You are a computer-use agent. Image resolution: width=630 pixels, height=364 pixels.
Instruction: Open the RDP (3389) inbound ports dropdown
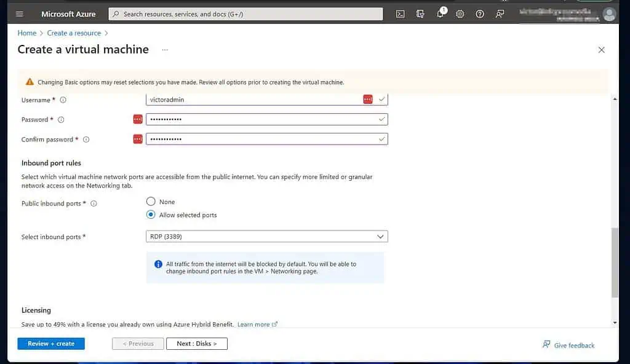[x=266, y=236]
